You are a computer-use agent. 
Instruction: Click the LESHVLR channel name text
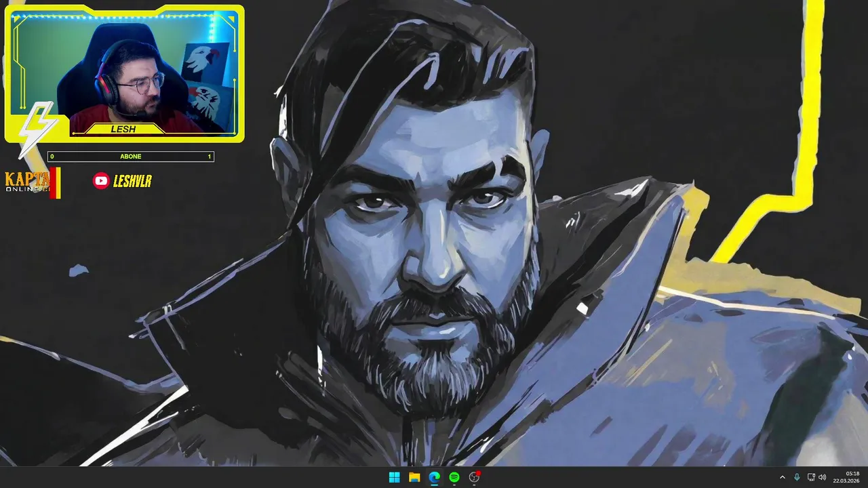(132, 181)
